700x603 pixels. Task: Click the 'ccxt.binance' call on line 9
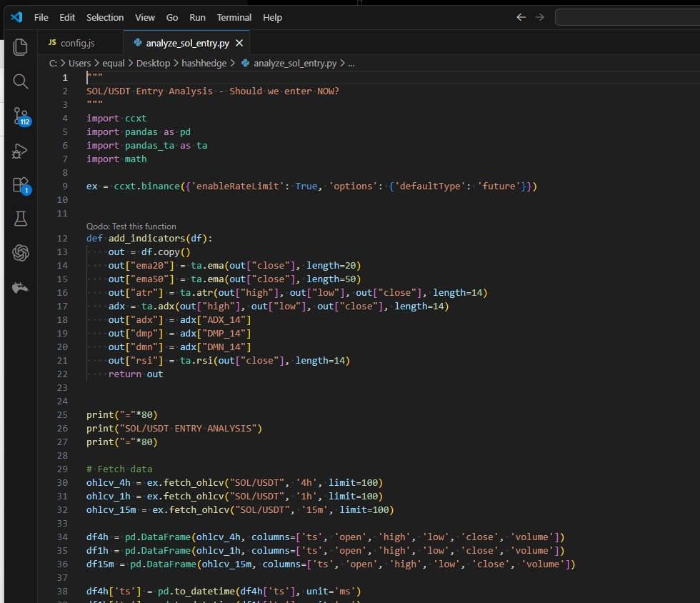point(147,186)
